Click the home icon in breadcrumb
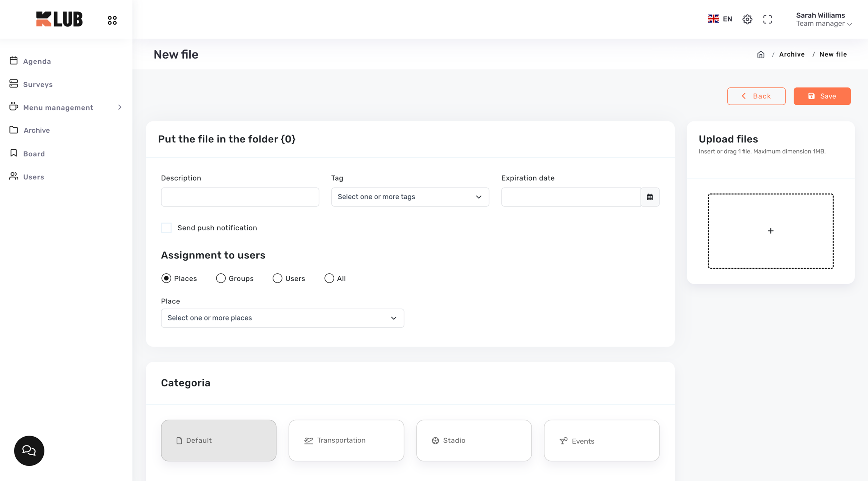 pyautogui.click(x=761, y=55)
